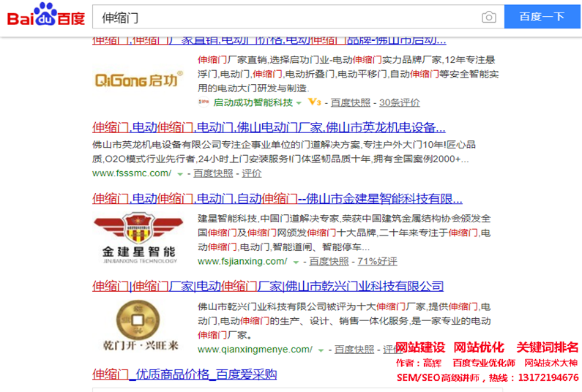582x392 pixels.
Task: Open camera image search icon
Action: [488, 17]
